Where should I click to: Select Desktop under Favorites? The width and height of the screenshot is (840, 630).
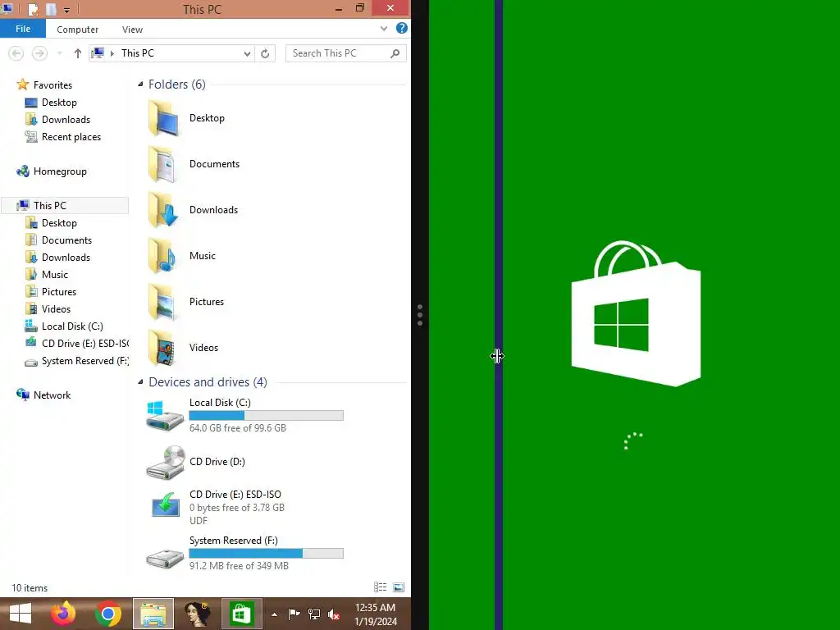click(x=59, y=103)
